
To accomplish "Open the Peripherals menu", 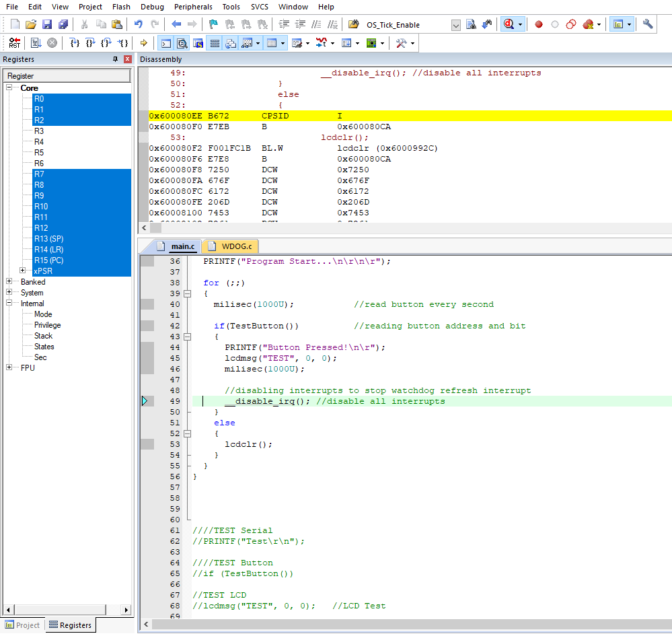I will tap(193, 7).
